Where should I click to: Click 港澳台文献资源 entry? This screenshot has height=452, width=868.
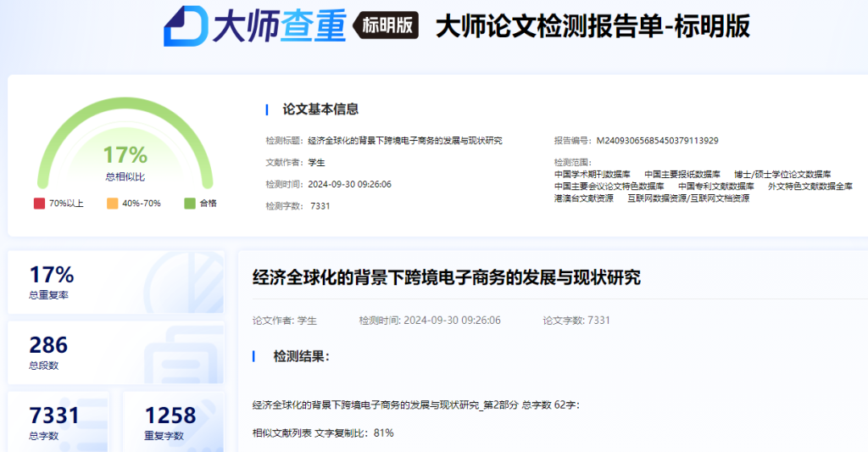[x=584, y=198]
